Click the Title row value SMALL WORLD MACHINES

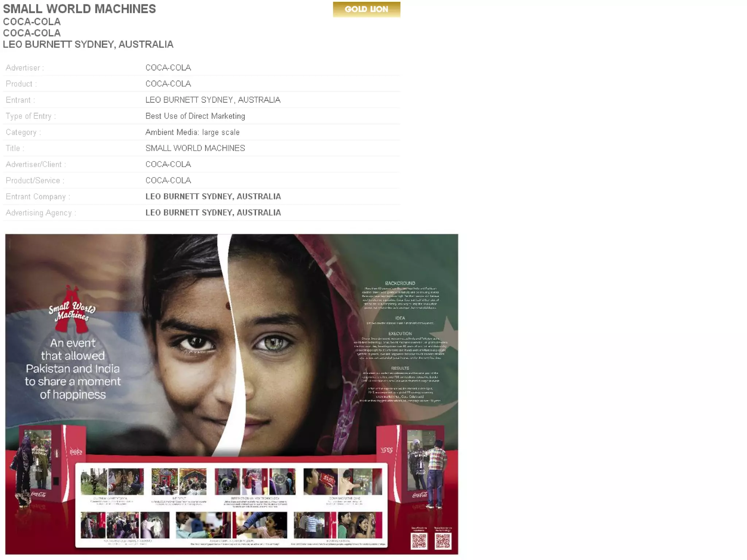[x=195, y=148]
